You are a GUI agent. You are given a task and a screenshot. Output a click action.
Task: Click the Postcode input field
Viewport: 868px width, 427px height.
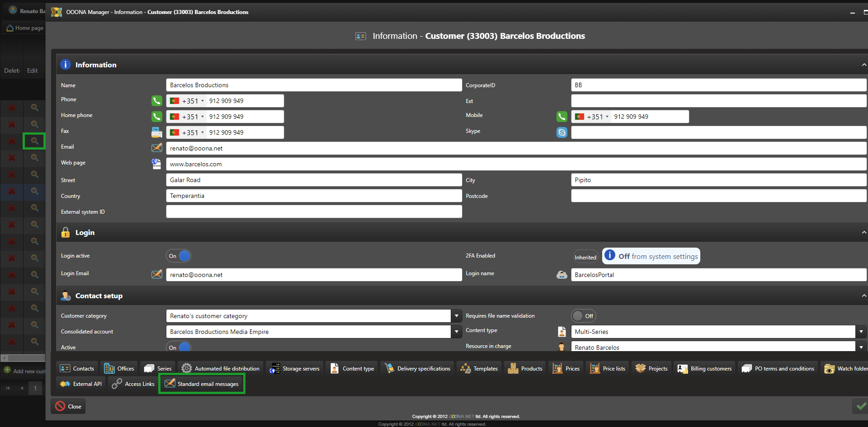point(718,196)
